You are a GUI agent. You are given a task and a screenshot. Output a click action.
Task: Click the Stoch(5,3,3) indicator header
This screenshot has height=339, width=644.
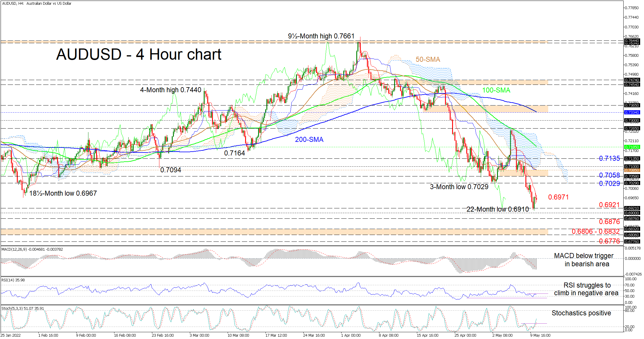(22, 308)
